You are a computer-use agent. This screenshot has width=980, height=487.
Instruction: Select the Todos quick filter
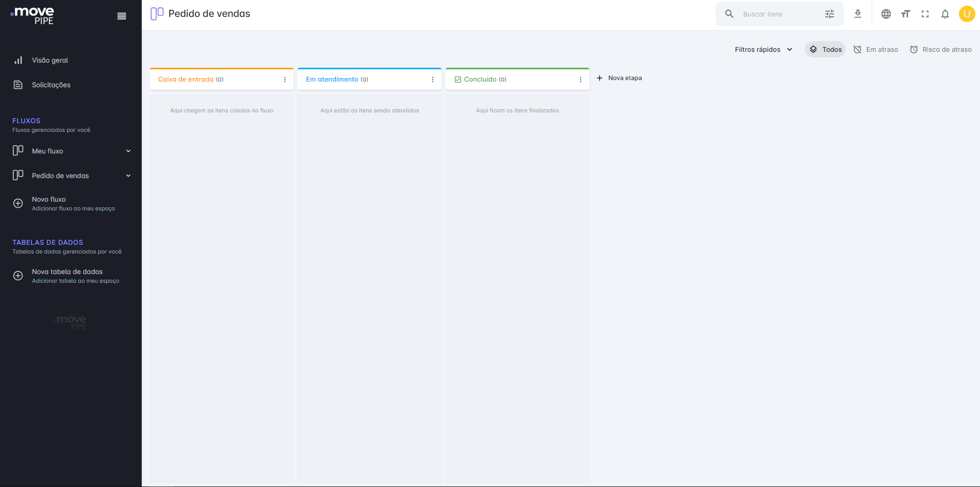point(825,49)
